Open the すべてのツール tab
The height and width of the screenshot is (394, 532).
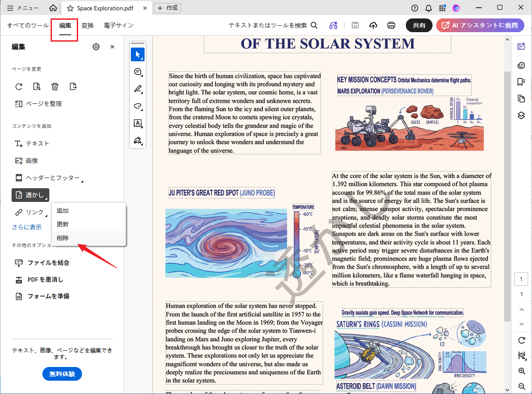[28, 25]
